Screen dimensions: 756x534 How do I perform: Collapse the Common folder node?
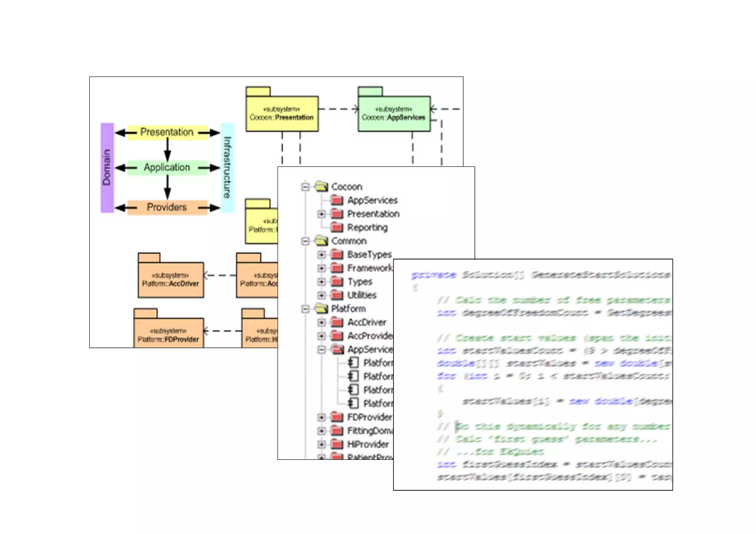point(305,241)
